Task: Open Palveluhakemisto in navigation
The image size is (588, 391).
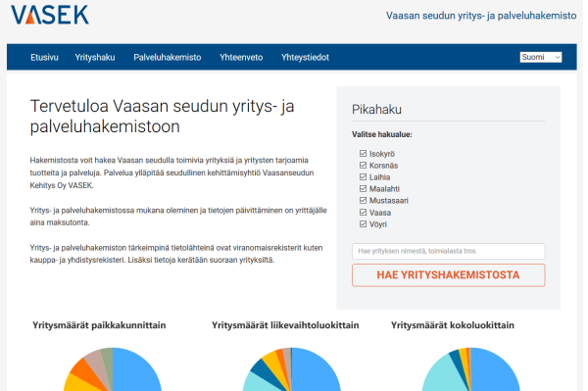Action: 168,58
